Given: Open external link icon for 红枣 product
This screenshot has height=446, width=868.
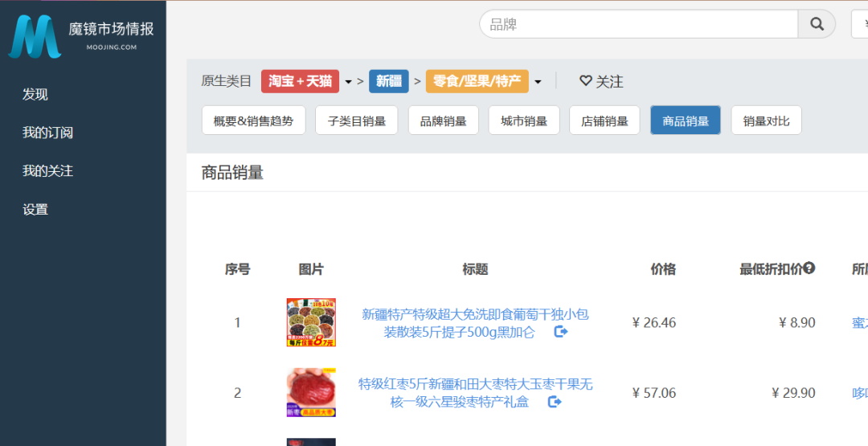Looking at the screenshot, I should click(555, 402).
